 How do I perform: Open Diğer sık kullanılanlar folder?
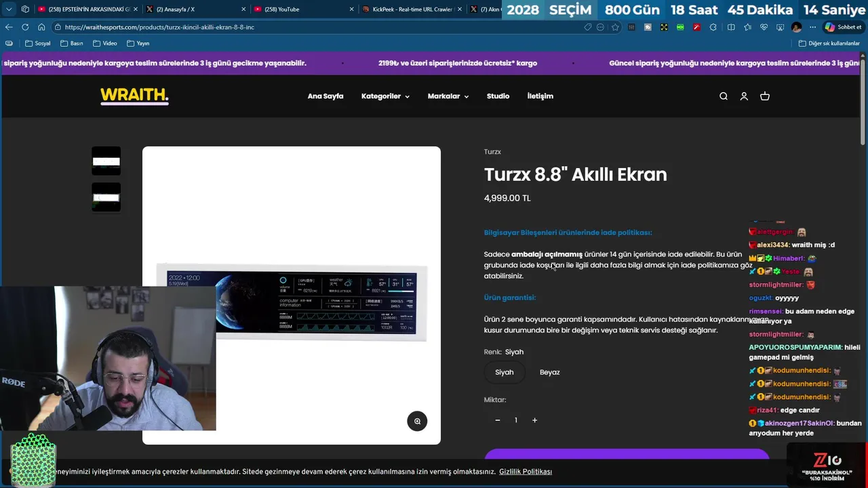pyautogui.click(x=829, y=43)
